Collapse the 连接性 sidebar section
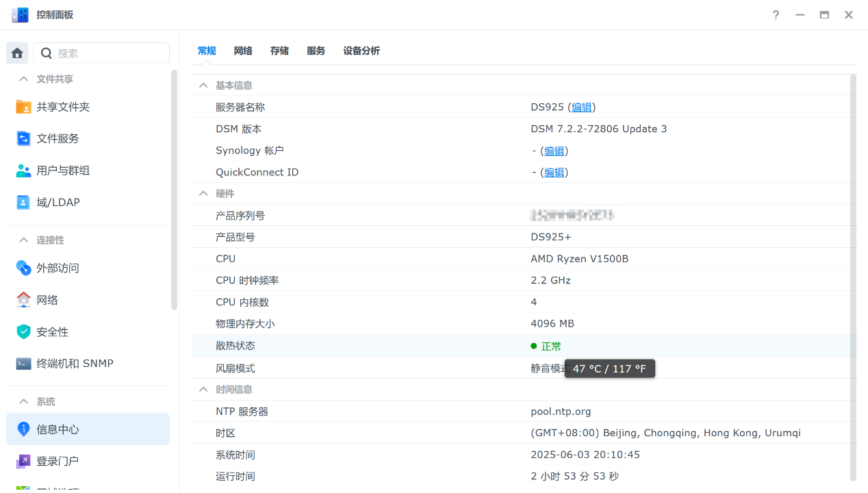 click(24, 240)
